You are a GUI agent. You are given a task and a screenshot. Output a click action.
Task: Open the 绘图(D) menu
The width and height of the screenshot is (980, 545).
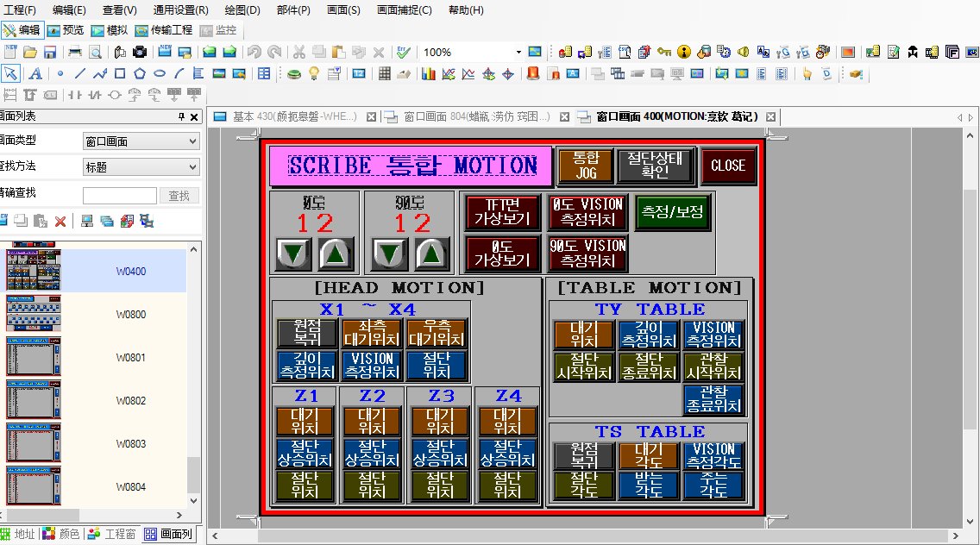pyautogui.click(x=242, y=10)
